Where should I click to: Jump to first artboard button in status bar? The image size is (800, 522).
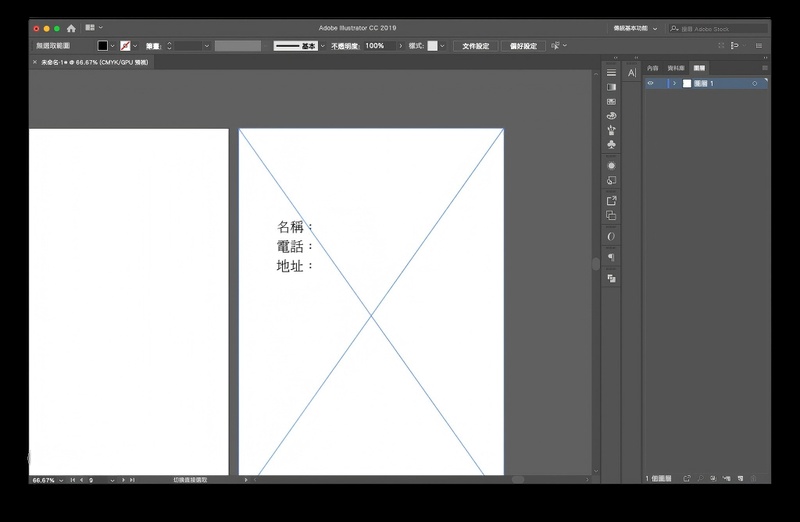coord(72,480)
